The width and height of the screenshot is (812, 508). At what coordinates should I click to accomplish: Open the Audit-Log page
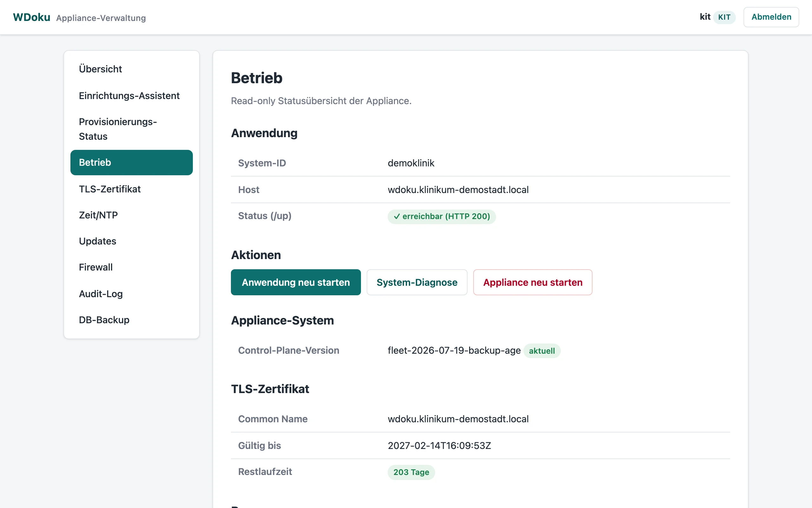point(132,294)
